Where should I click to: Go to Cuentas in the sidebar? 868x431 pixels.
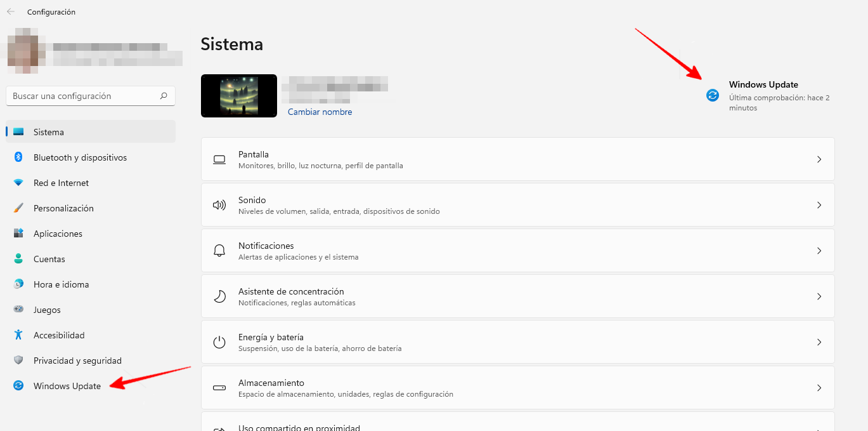(x=49, y=259)
